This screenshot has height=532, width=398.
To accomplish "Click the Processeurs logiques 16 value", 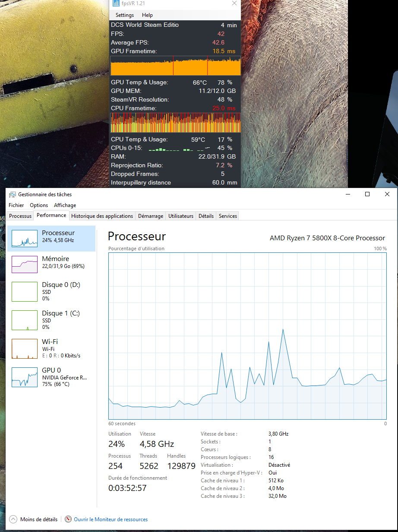I will (271, 457).
